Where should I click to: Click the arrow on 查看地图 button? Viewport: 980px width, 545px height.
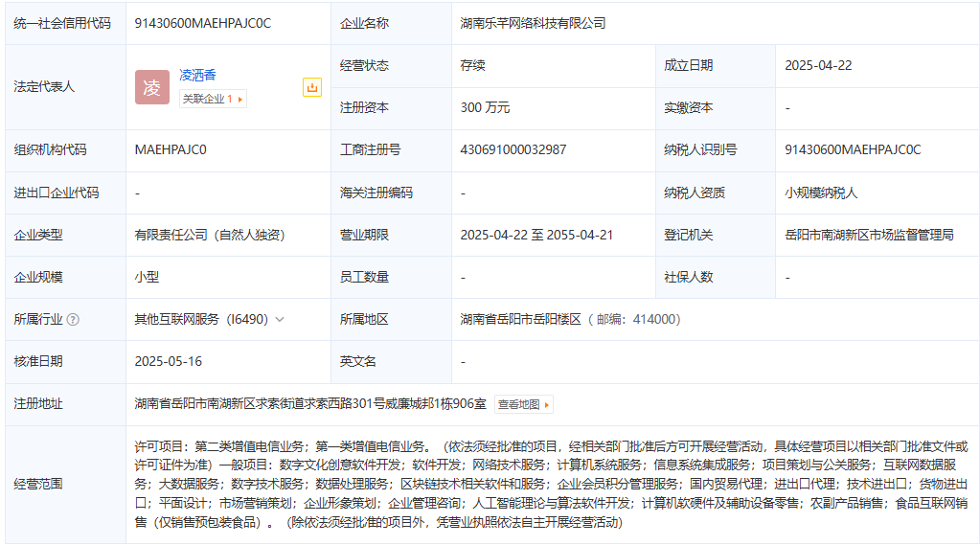tap(547, 405)
